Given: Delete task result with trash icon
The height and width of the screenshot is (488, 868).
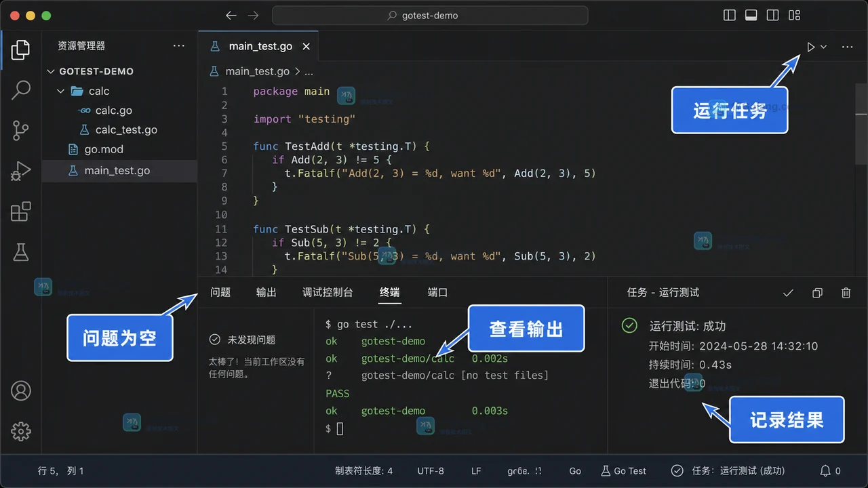Looking at the screenshot, I should [846, 293].
